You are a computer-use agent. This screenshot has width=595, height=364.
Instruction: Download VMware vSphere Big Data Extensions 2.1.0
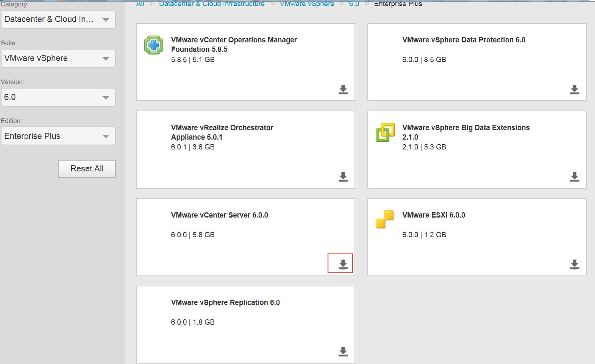point(575,177)
